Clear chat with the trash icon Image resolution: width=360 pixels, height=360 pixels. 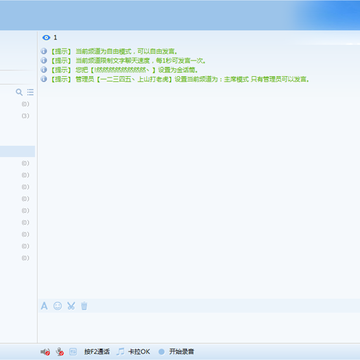point(84,306)
